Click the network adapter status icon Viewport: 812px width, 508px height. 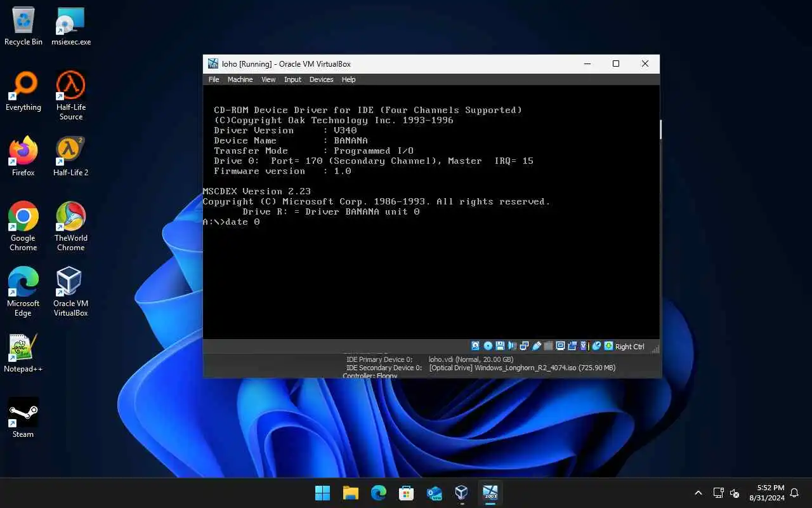click(x=524, y=346)
